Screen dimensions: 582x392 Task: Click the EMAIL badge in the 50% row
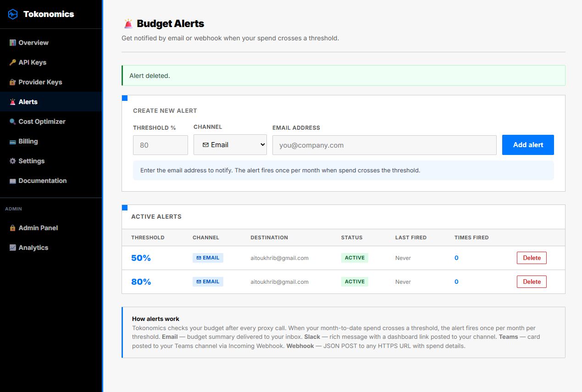[208, 258]
